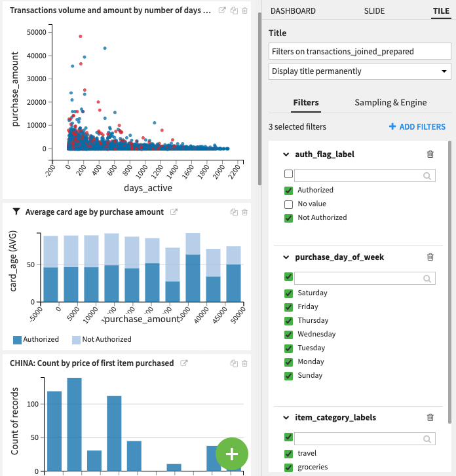Collapse the purchase_day_of_week filter section
Viewport: 456px width, 476px height.
(286, 257)
